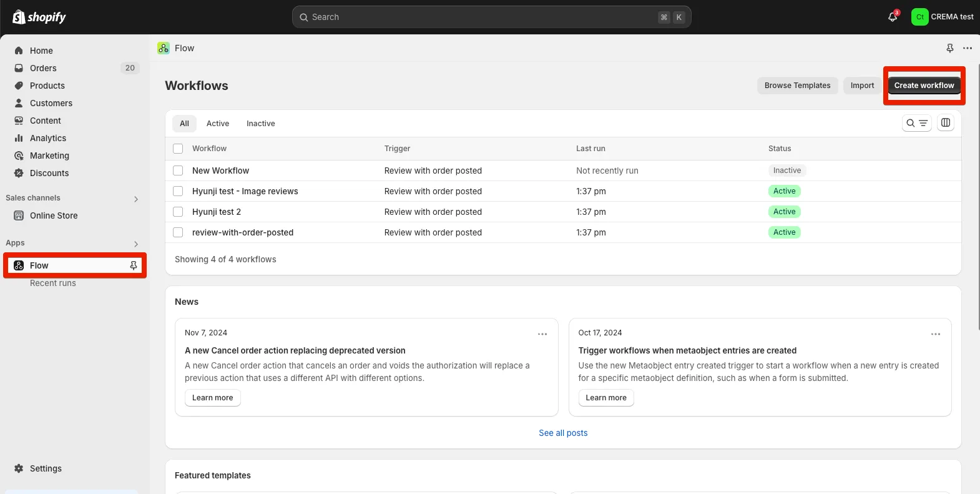Screen dimensions: 980x494
Task: Switch to the Active workflows tab
Action: 218,124
